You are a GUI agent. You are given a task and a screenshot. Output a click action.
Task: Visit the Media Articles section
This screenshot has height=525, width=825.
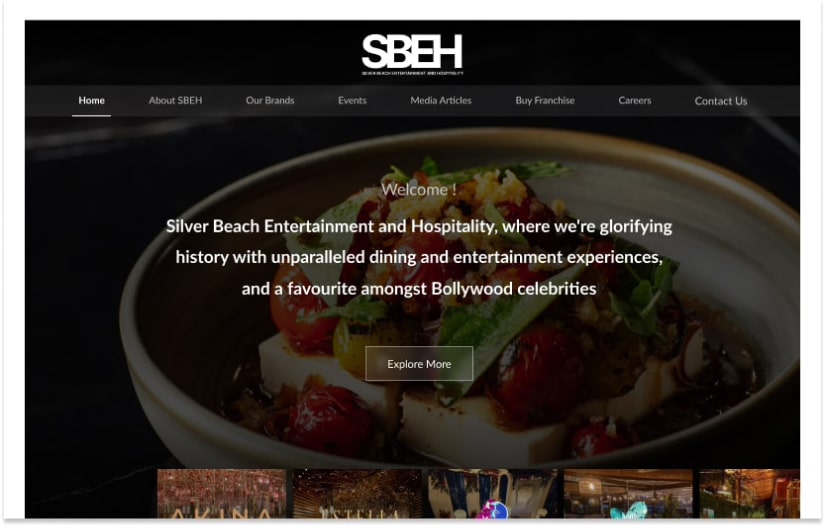click(x=441, y=100)
